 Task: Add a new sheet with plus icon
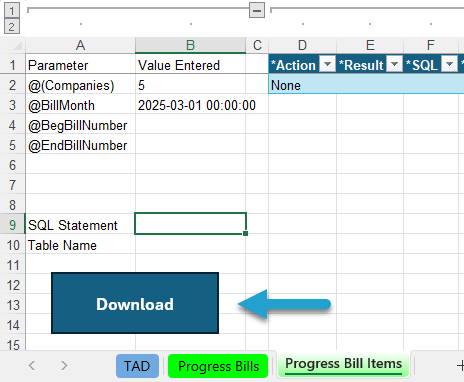(x=460, y=366)
